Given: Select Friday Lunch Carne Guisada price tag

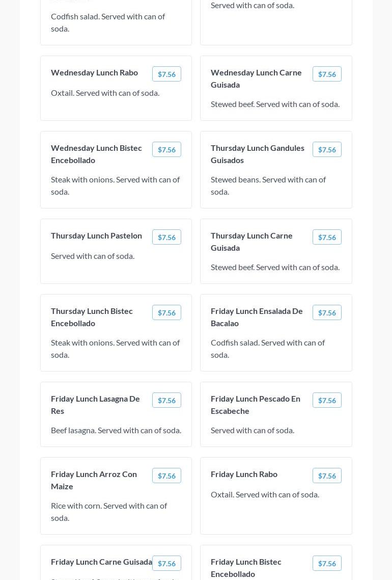Looking at the screenshot, I should pos(166,564).
